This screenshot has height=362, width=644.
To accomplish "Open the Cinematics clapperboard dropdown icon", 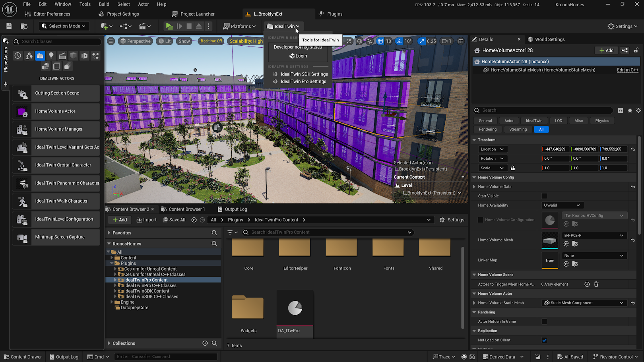I will click(x=145, y=26).
